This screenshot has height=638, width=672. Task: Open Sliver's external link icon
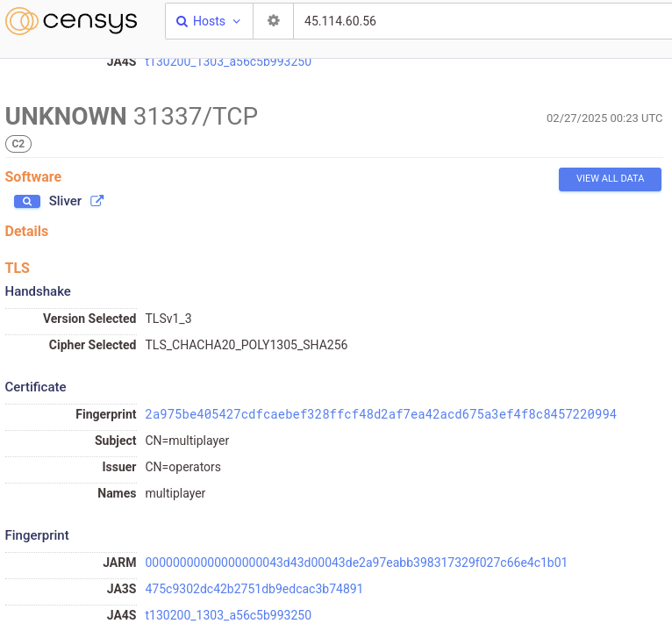(x=98, y=201)
